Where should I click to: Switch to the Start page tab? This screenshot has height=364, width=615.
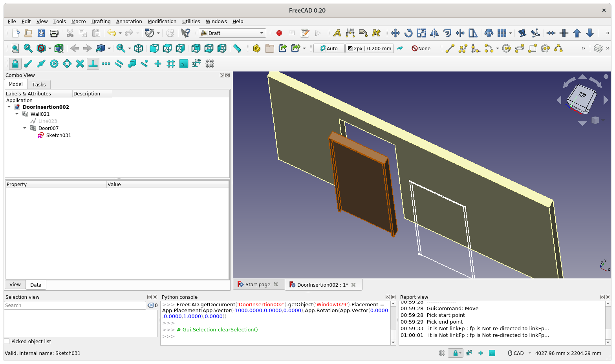pos(257,284)
